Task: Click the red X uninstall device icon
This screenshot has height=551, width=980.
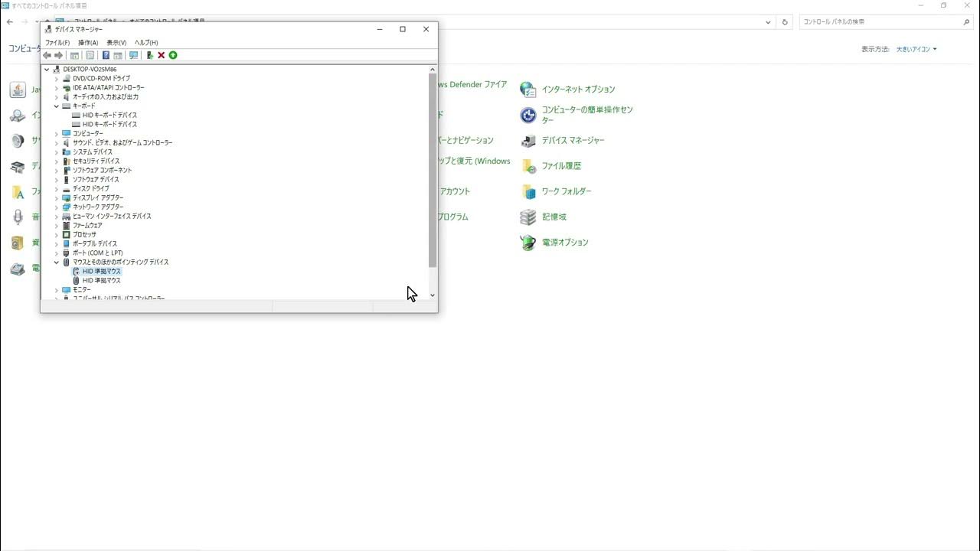Action: (x=162, y=55)
